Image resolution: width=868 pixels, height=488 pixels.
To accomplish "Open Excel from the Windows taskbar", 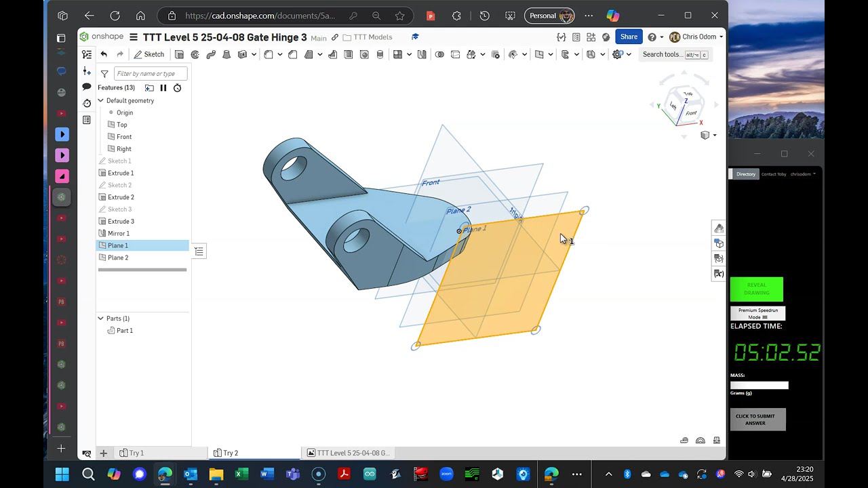I will tap(241, 474).
